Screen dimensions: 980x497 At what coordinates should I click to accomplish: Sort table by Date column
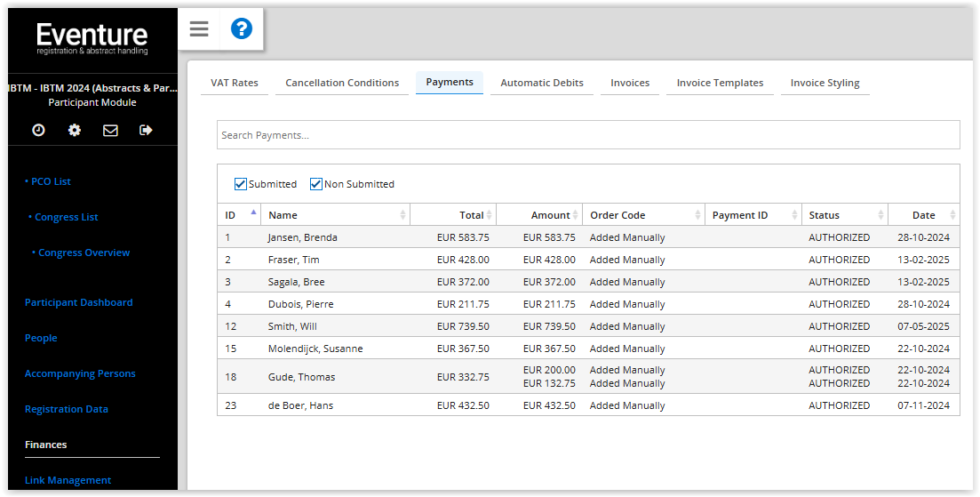click(x=924, y=215)
